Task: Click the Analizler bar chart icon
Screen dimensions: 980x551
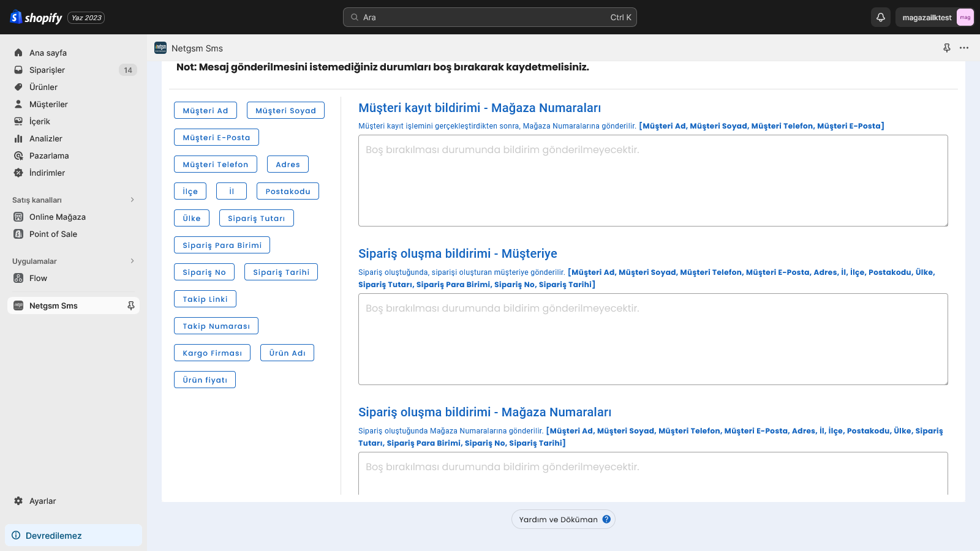Action: pos(18,138)
